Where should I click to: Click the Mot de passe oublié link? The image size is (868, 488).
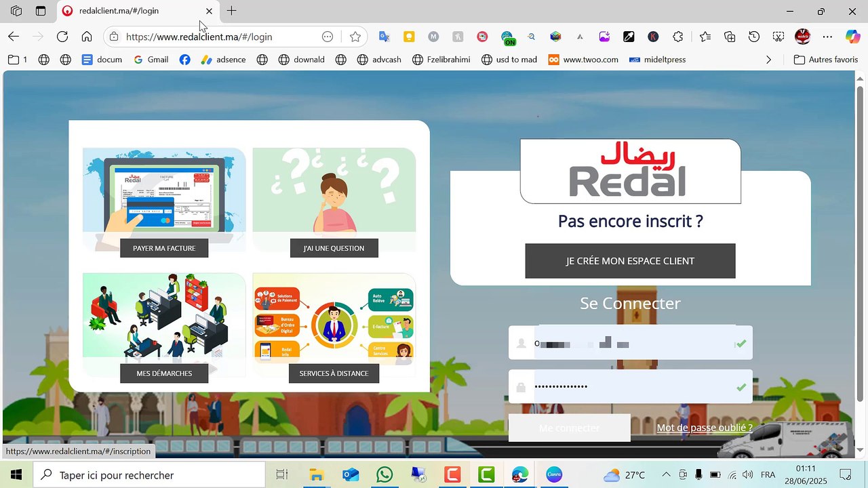(x=705, y=428)
